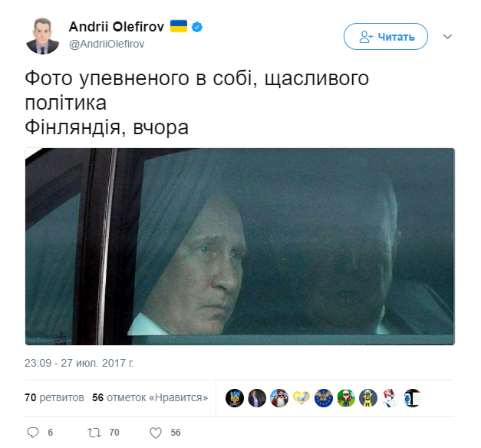The image size is (481, 448).
Task: Click the Ukrainian flag emoji
Action: tap(179, 26)
